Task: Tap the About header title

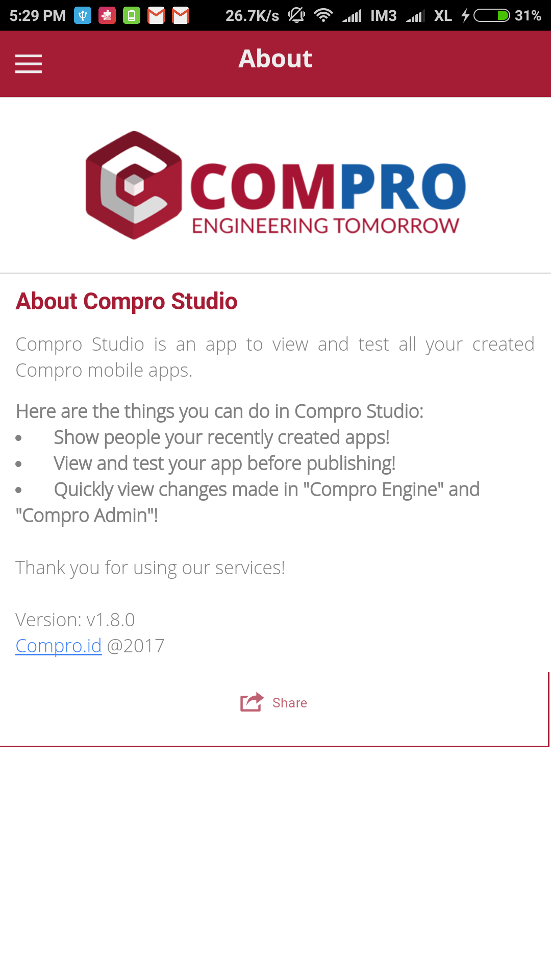Action: click(x=275, y=59)
